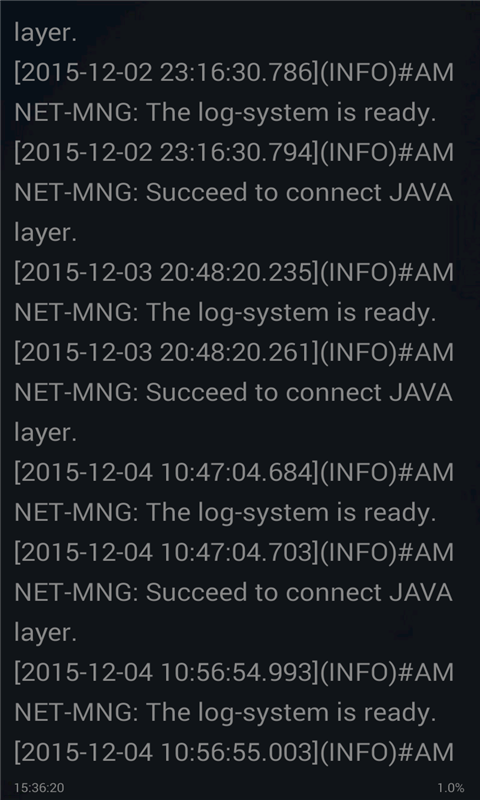The width and height of the screenshot is (480, 800).
Task: Tap first 'The log-system is ready' message
Action: pyautogui.click(x=291, y=113)
